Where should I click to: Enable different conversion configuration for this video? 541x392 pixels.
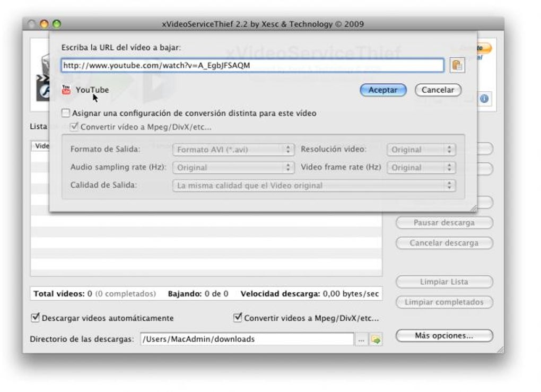[66, 113]
